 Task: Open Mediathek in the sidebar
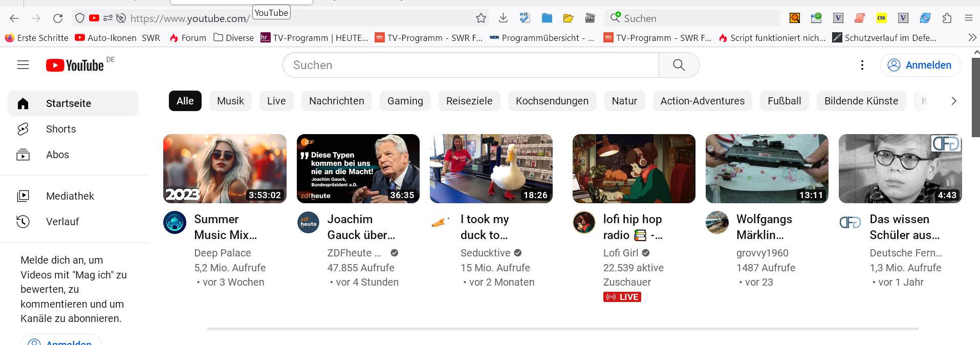(x=70, y=196)
